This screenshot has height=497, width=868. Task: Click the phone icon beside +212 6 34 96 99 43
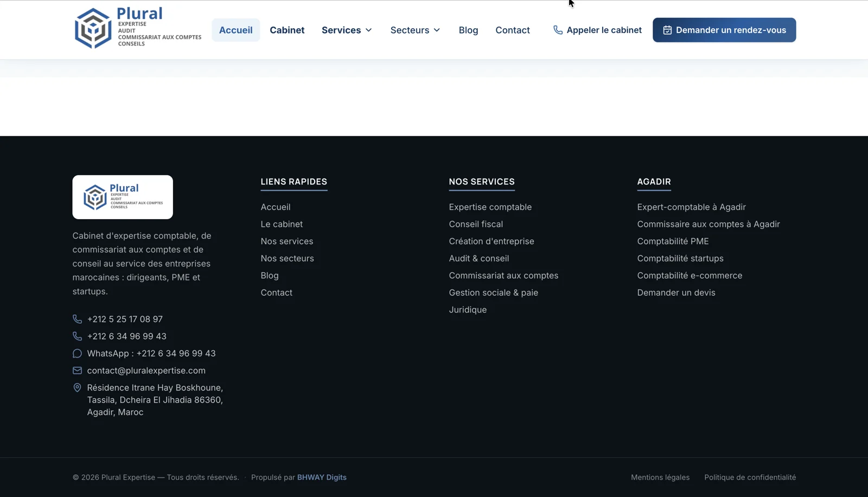point(77,336)
